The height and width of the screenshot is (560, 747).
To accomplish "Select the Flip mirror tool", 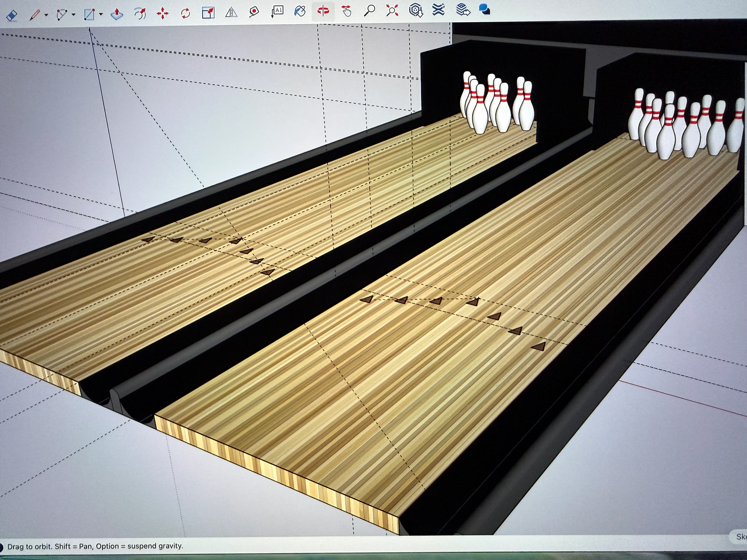I will (x=231, y=12).
